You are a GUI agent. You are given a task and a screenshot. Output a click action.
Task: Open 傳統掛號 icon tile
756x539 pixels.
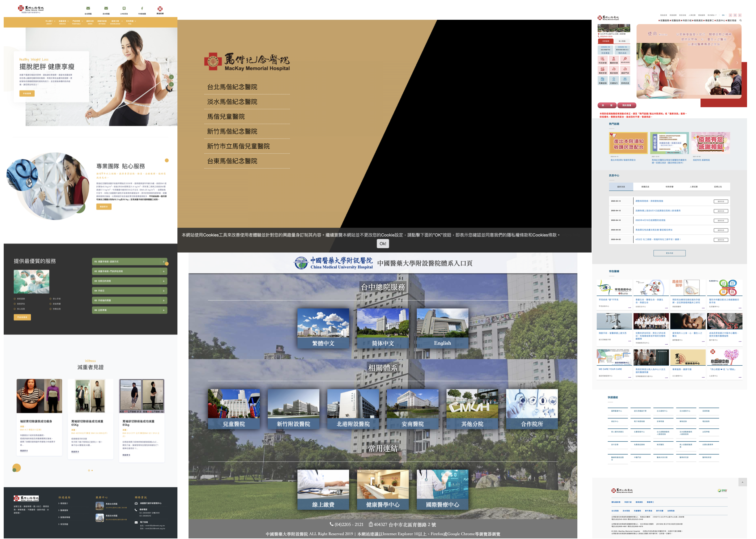tap(602, 70)
